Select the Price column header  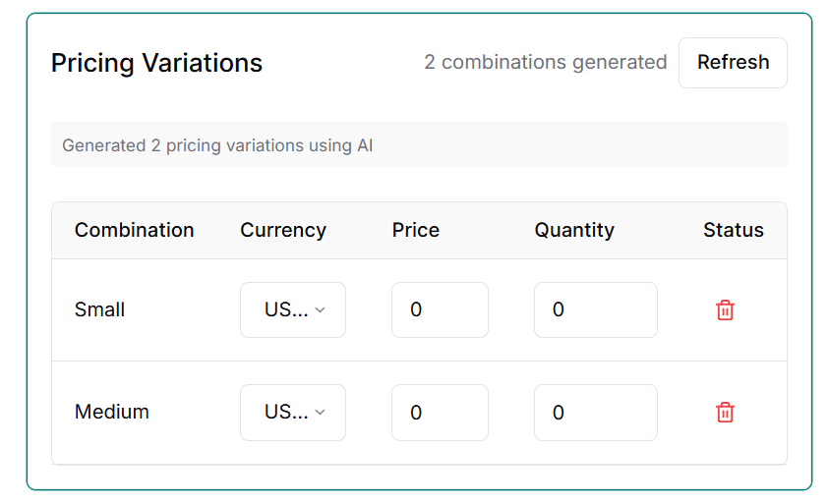[415, 231]
